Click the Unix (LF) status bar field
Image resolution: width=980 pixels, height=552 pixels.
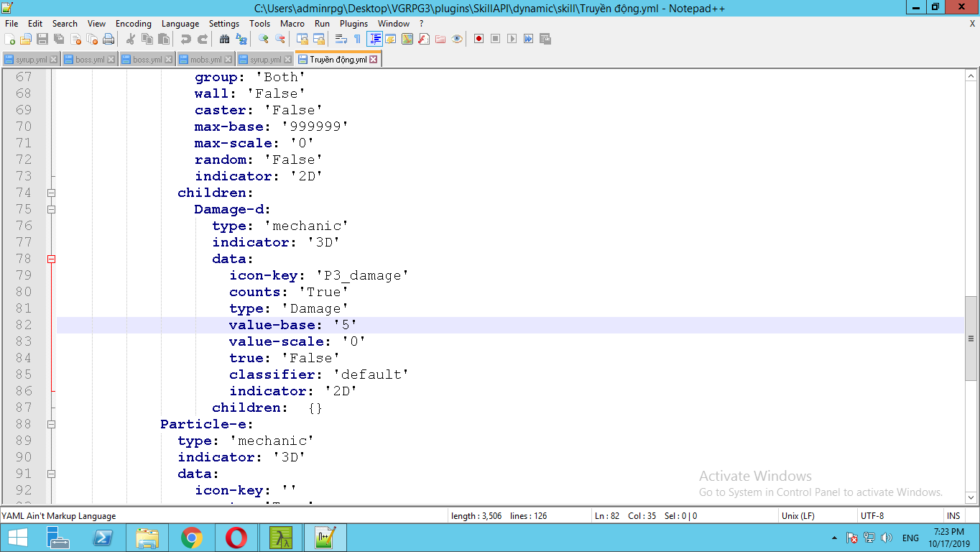[798, 516]
